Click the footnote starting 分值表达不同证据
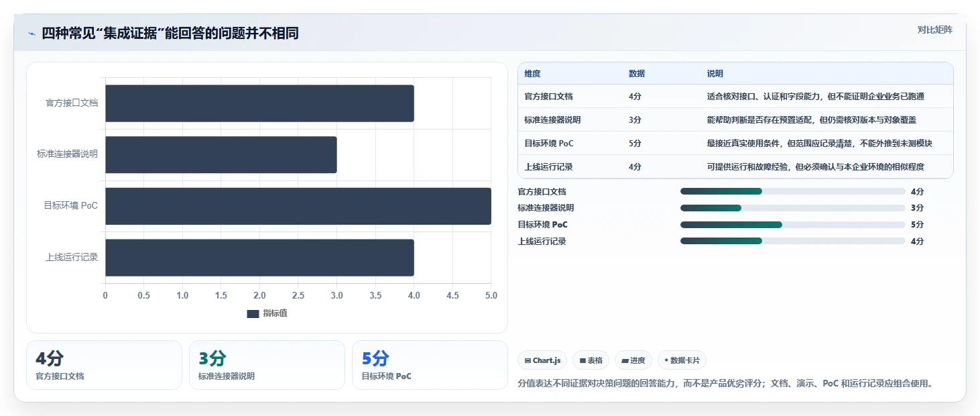980x416 pixels. point(725,384)
